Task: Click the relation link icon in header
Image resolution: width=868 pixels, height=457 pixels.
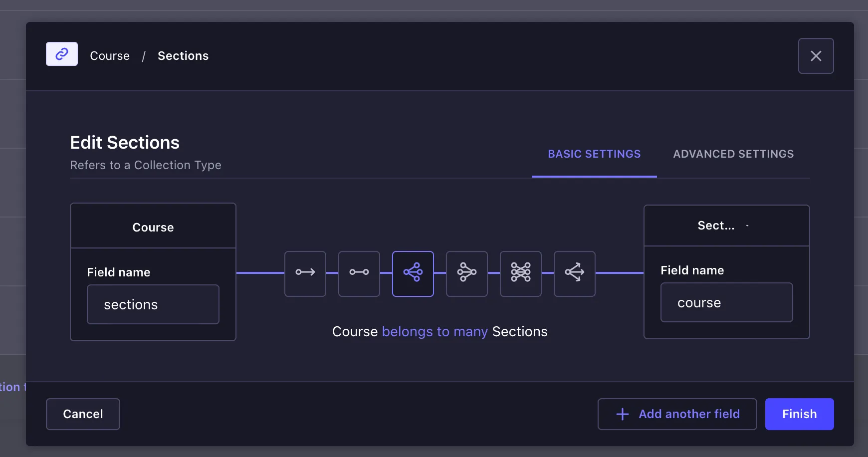Action: [62, 54]
